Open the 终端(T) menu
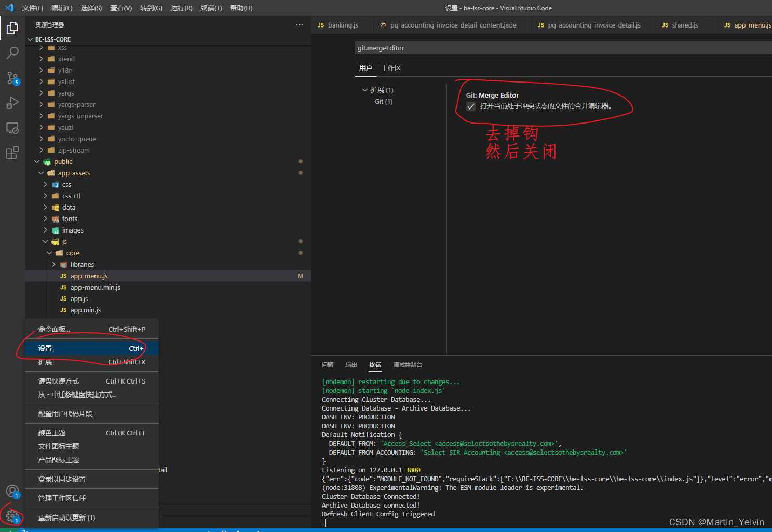The height and width of the screenshot is (532, 772). pyautogui.click(x=211, y=8)
